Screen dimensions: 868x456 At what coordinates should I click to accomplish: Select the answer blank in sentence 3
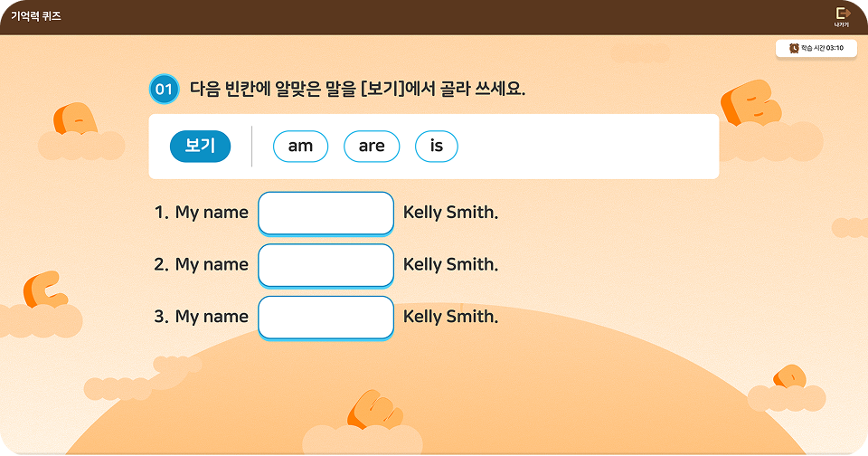coord(325,318)
